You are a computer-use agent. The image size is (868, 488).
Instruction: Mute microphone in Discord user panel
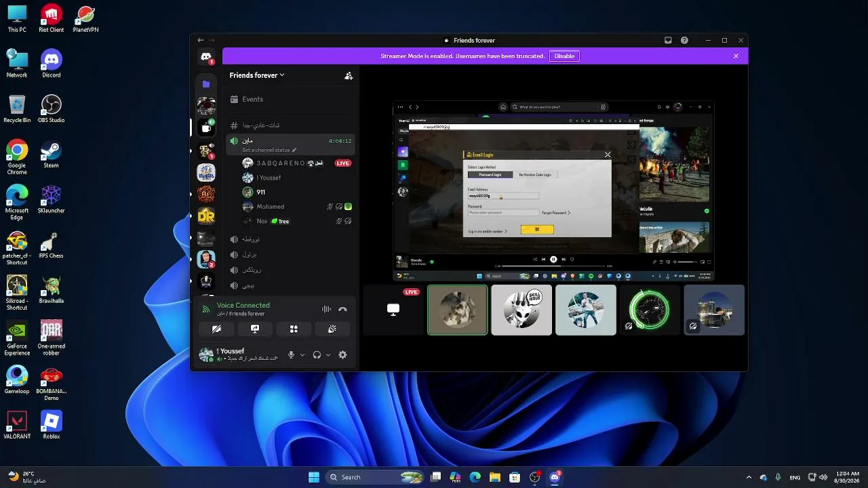pos(291,354)
